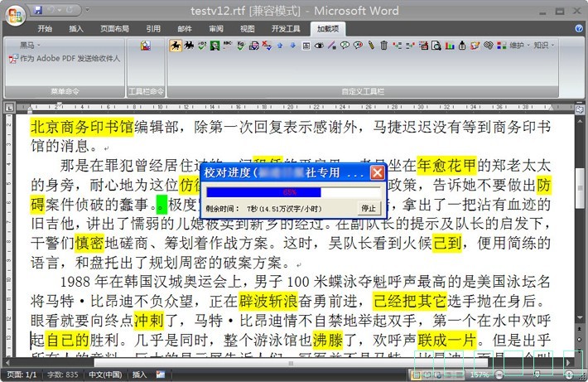Click the blue down arrow icon

pos(293,46)
